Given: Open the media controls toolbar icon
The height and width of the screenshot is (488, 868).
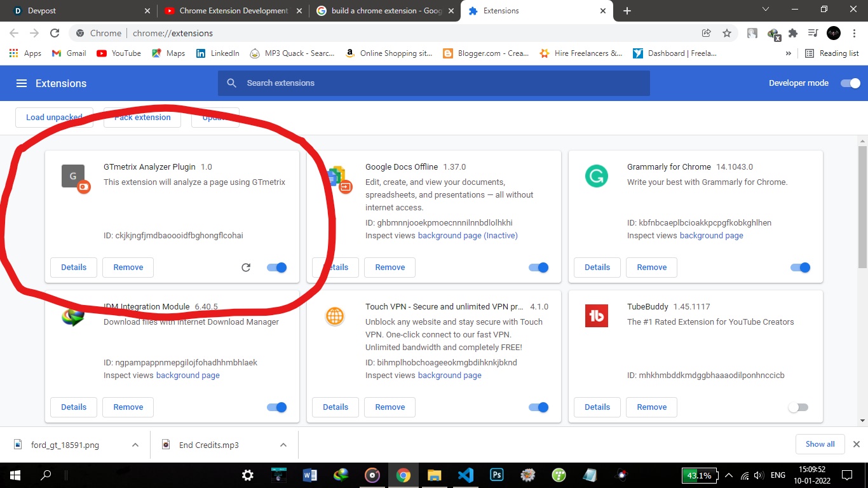Looking at the screenshot, I should [x=813, y=33].
